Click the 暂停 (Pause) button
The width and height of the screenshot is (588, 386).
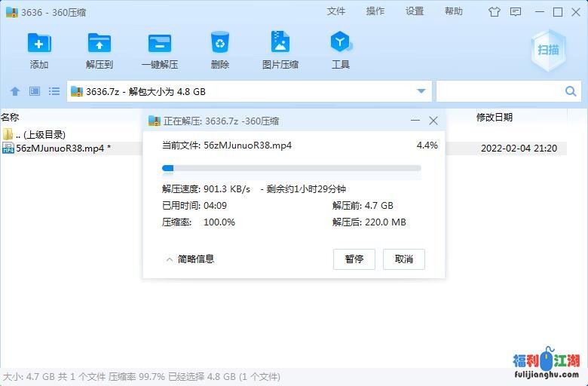(354, 259)
